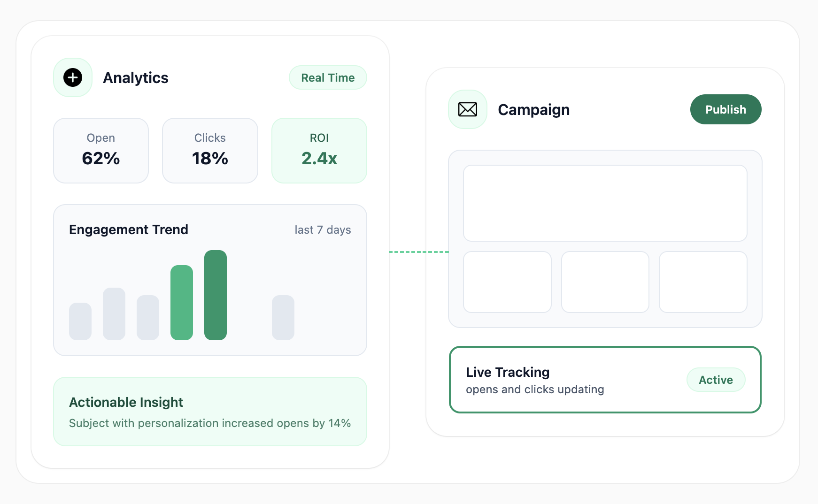
Task: Click the envelope icon beside Campaign
Action: (x=467, y=109)
